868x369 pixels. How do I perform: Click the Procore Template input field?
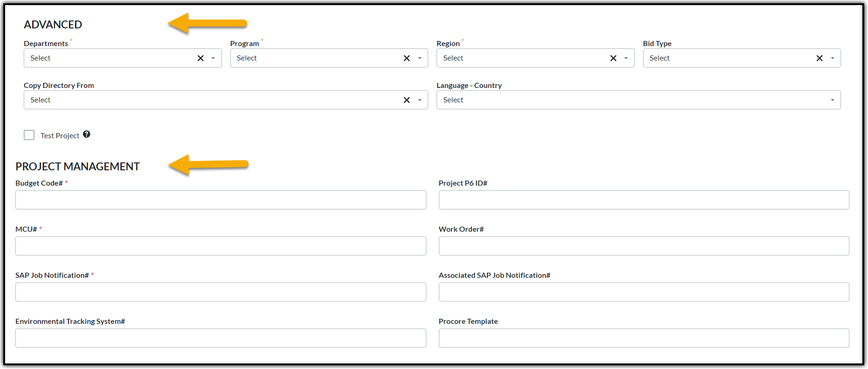[644, 338]
